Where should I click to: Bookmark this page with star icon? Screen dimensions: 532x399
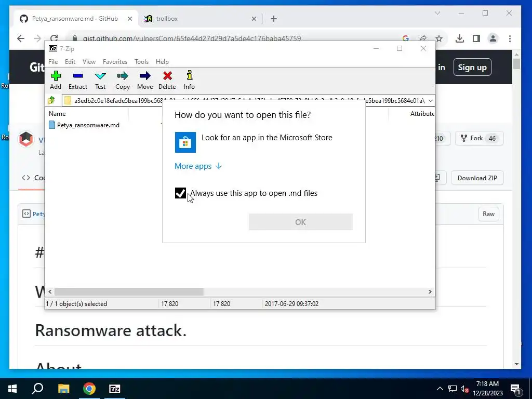click(x=438, y=38)
